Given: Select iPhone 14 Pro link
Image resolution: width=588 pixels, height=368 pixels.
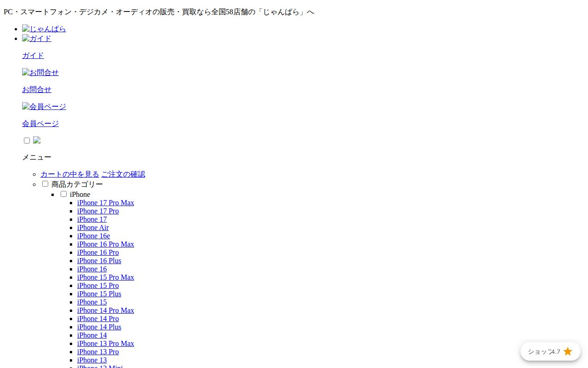Looking at the screenshot, I should tap(98, 319).
